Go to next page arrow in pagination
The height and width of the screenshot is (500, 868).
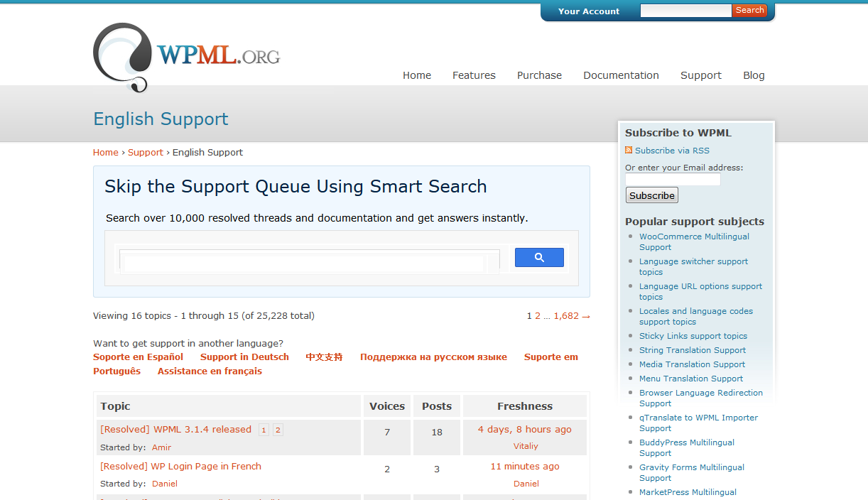coord(586,317)
